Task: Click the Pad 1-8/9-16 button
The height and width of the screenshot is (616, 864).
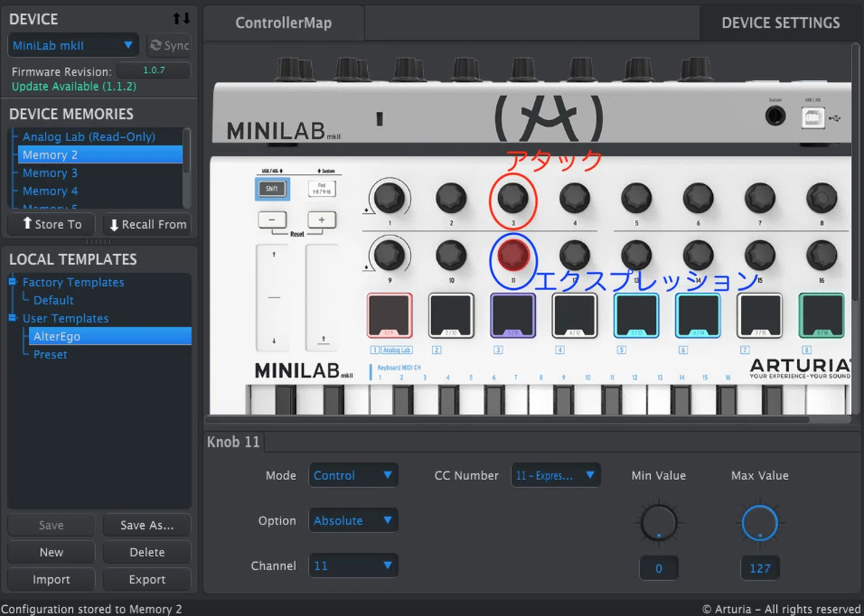Action: pyautogui.click(x=322, y=189)
